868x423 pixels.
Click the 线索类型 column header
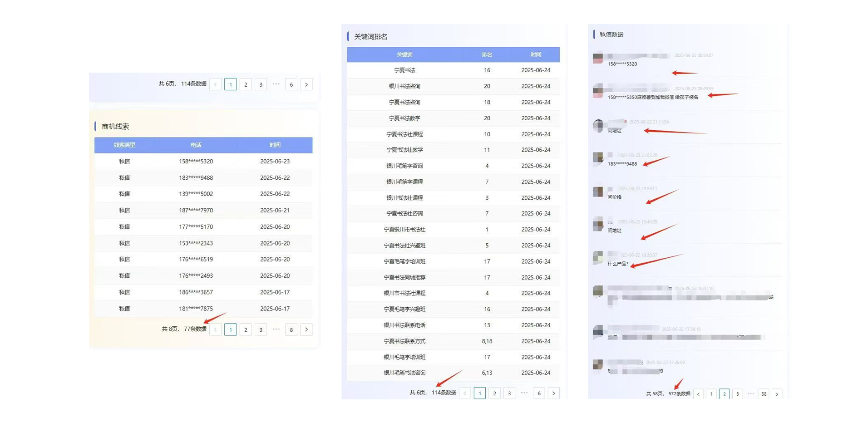point(124,145)
